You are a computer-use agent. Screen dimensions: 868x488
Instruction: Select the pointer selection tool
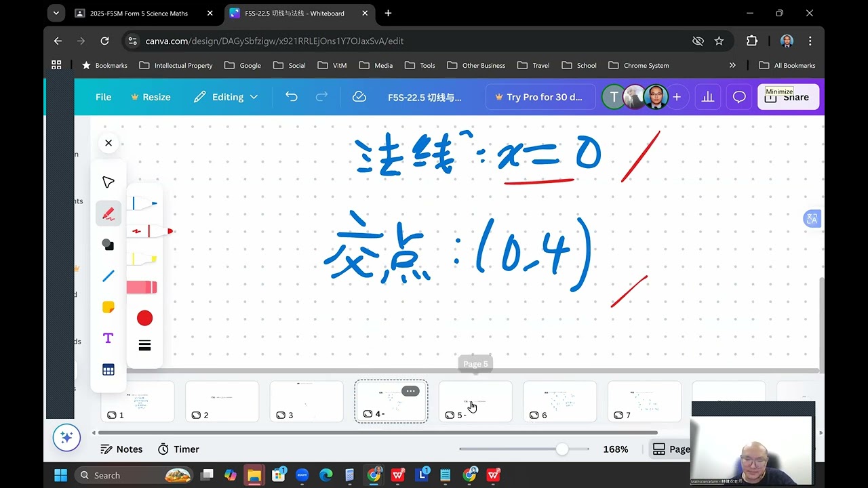click(x=108, y=182)
